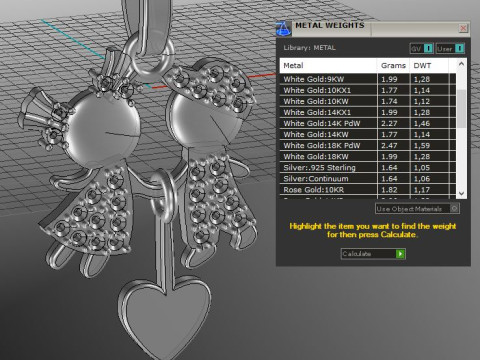Select White Gold:9KW row
480x360 pixels.
pos(368,79)
